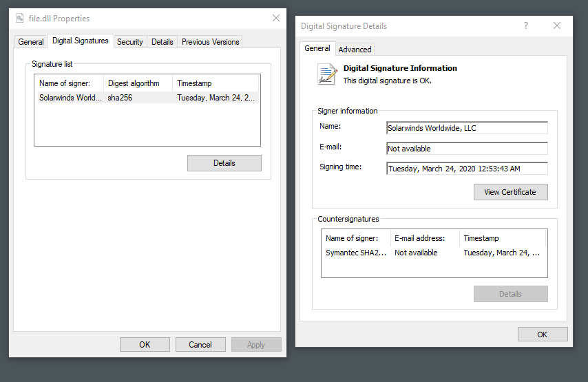Switch to the General tab in Properties

(x=31, y=42)
